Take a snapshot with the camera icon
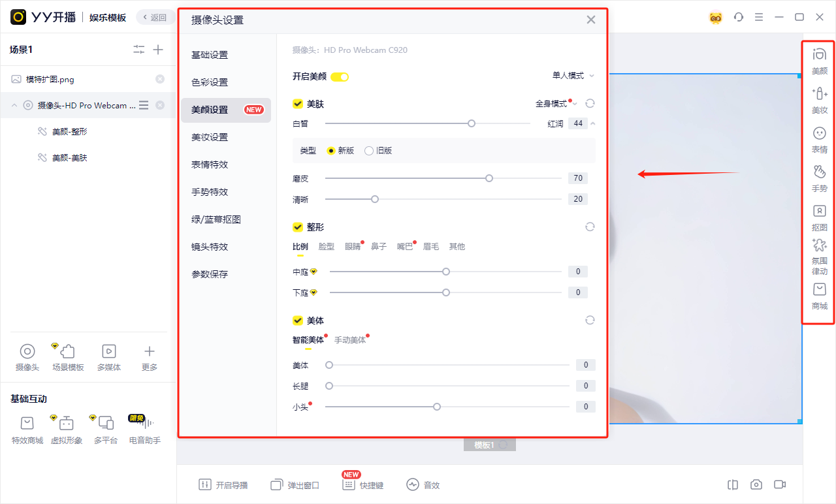The image size is (836, 504). tap(756, 484)
